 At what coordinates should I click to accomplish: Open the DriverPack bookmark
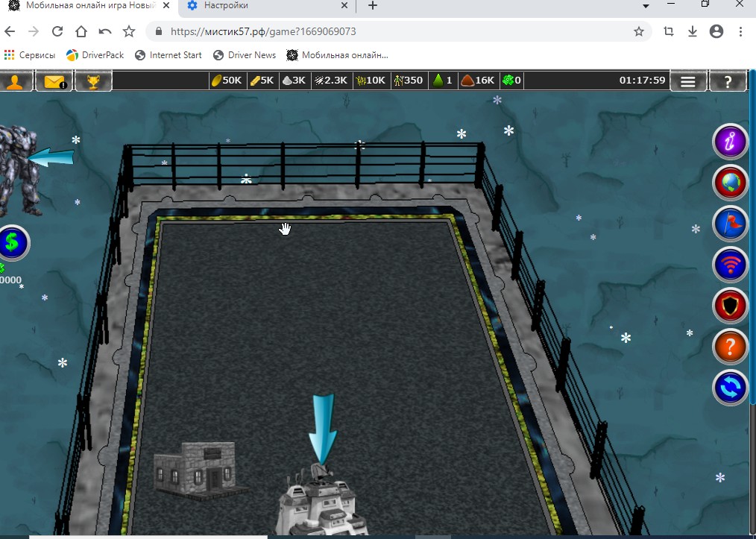point(95,55)
